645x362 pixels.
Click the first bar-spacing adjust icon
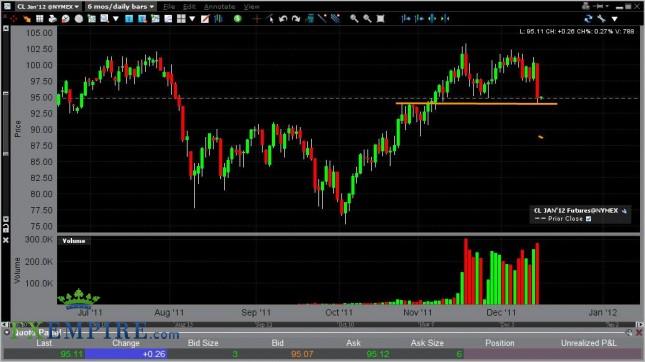pos(406,19)
